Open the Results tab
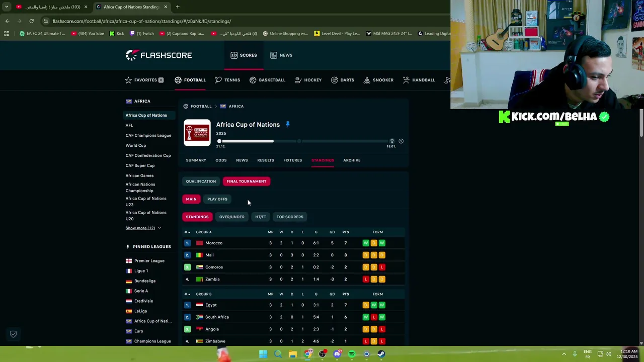Viewport: 644px width, 362px height. [266, 160]
